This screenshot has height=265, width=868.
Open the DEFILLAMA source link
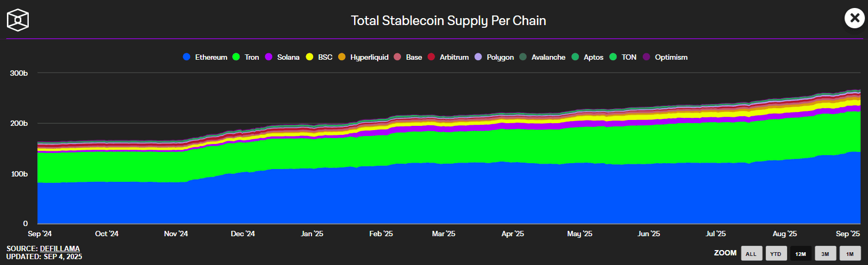click(x=60, y=248)
